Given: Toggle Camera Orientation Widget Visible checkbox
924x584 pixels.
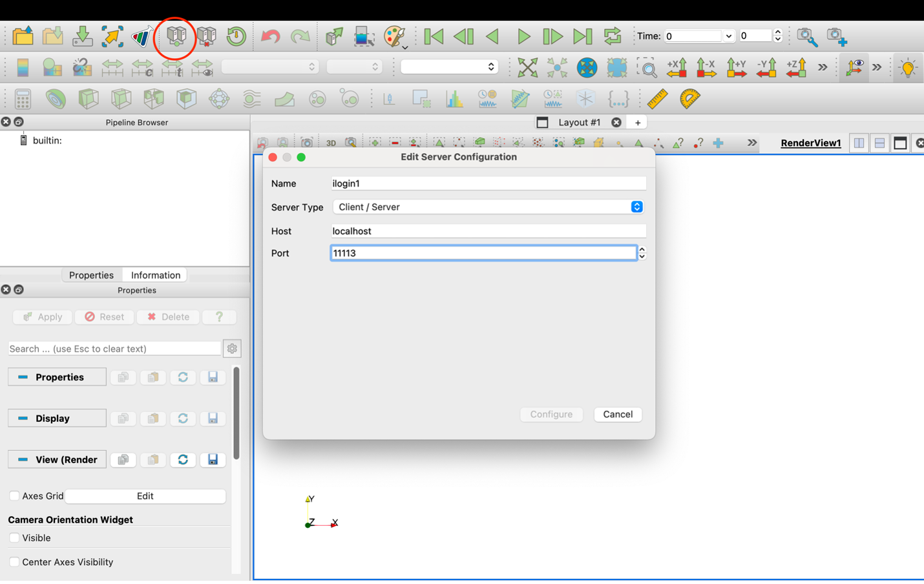Looking at the screenshot, I should tap(14, 537).
